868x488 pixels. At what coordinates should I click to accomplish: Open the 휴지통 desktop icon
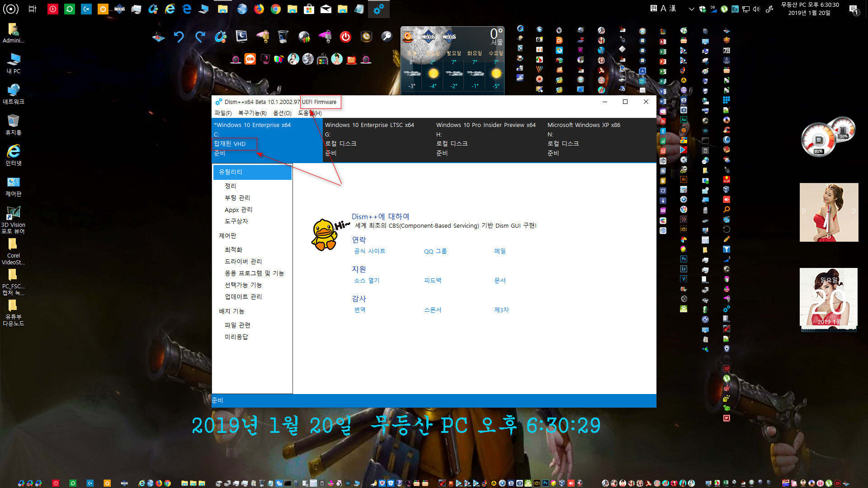[14, 125]
